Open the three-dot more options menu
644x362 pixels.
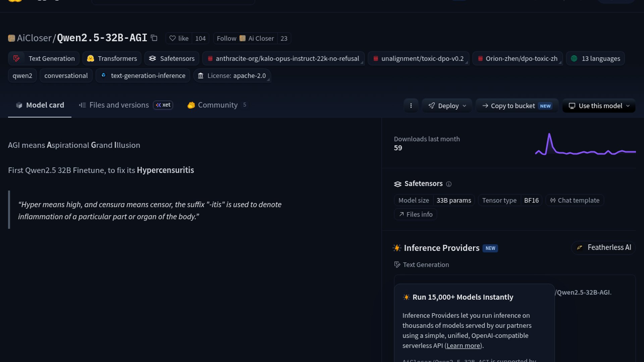coord(411,106)
